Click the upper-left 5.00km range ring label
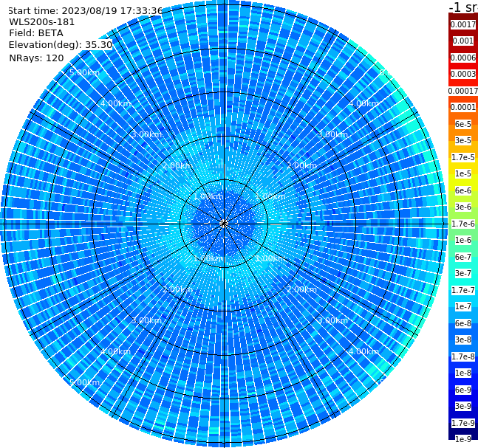 point(84,72)
